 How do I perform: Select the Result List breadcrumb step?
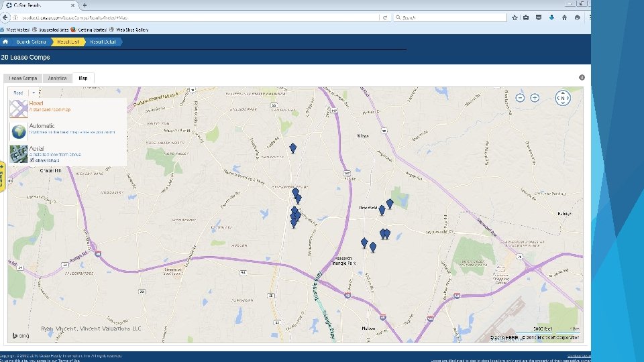pyautogui.click(x=68, y=42)
